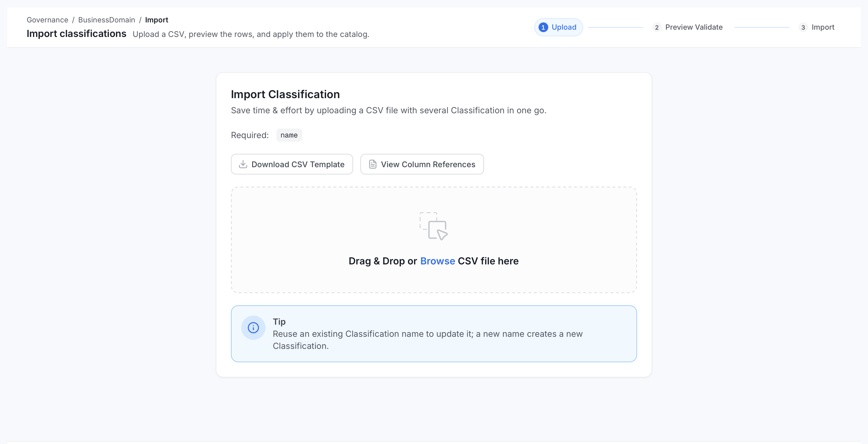Click the 'Required:' label

pyautogui.click(x=250, y=135)
